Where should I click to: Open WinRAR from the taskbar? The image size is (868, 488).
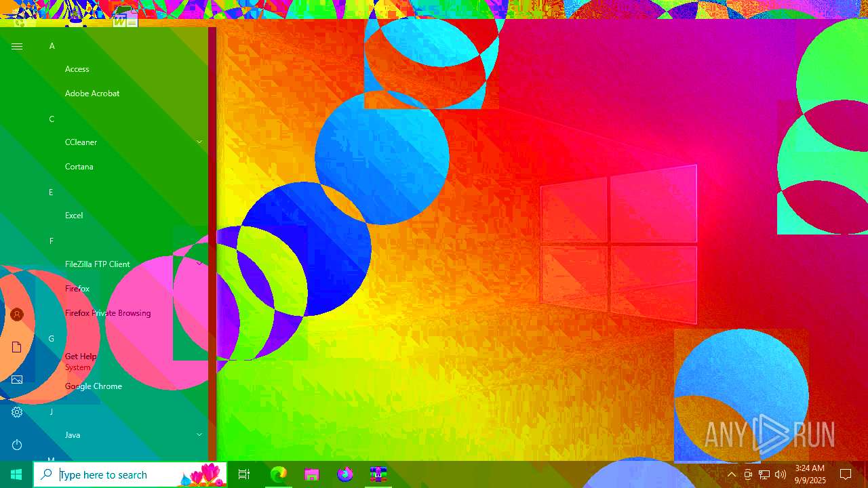pyautogui.click(x=378, y=474)
